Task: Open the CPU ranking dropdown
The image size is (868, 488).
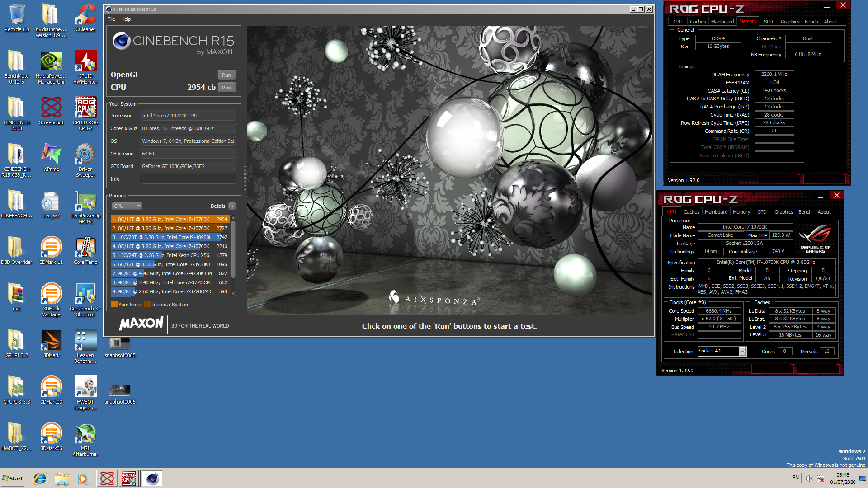Action: pos(127,206)
